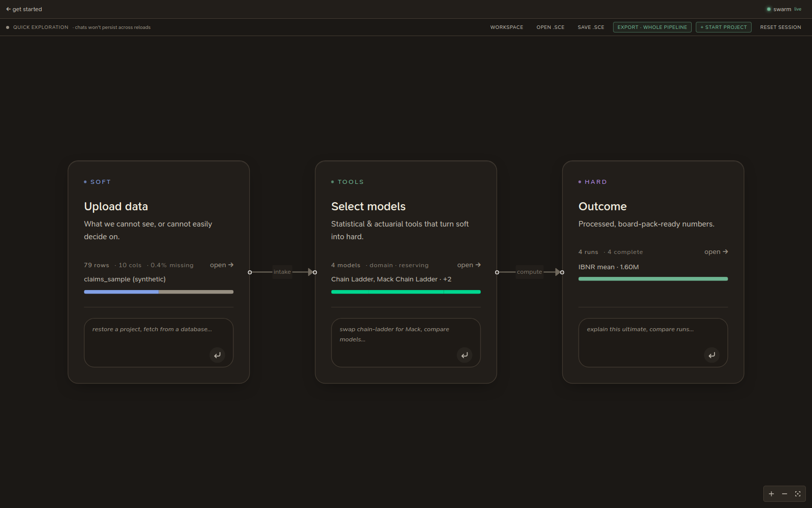Open the Select models card details
812x508 pixels.
469,265
